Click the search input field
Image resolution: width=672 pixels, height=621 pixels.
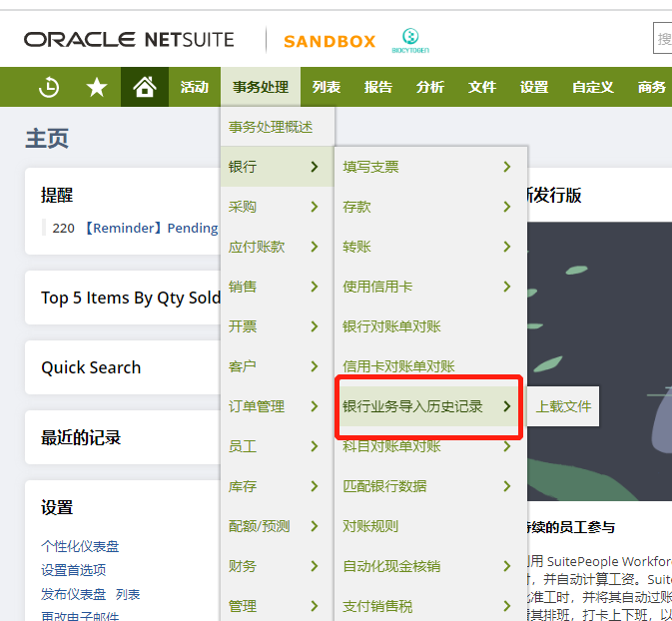pos(663,38)
